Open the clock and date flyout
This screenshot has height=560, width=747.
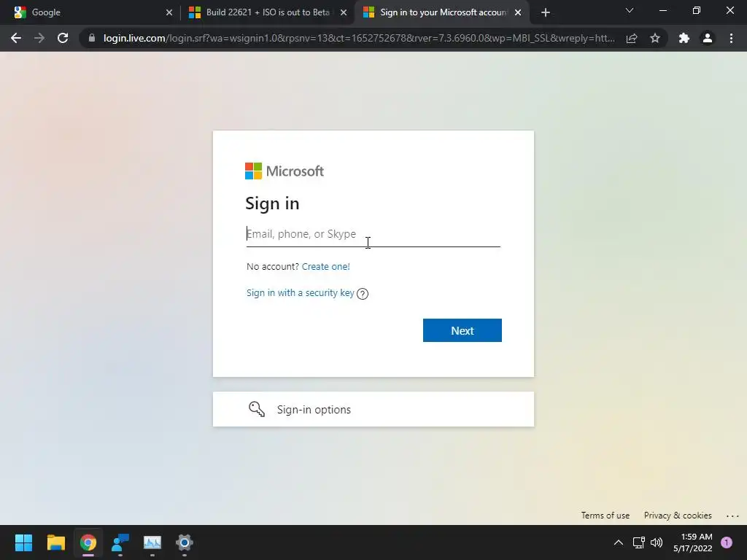point(693,542)
